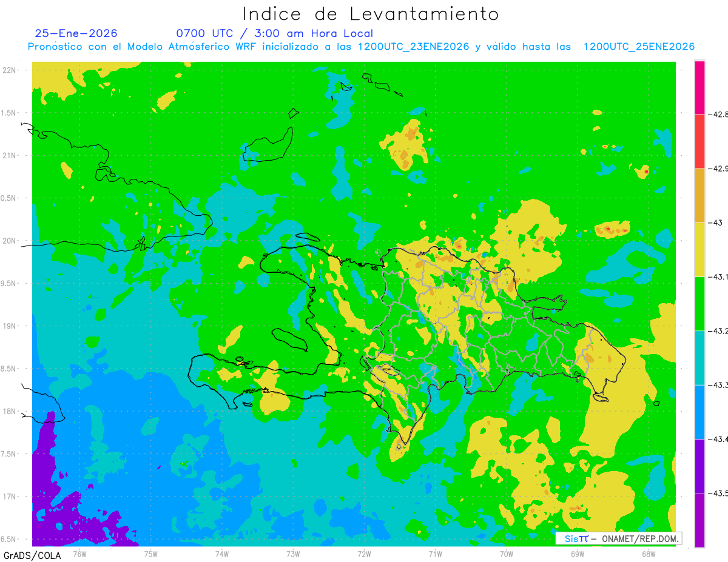
Task: Click the "0.5N" latitude axis label
Action: (9, 198)
